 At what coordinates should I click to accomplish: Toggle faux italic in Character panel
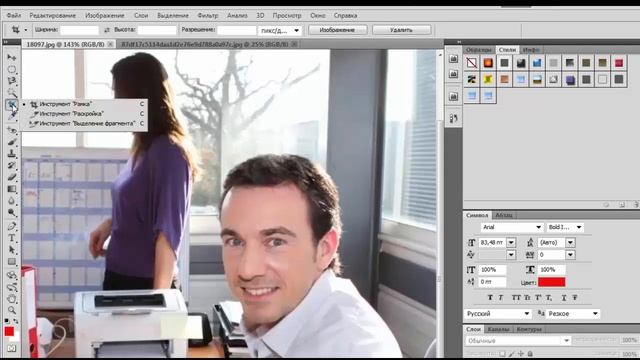501,298
